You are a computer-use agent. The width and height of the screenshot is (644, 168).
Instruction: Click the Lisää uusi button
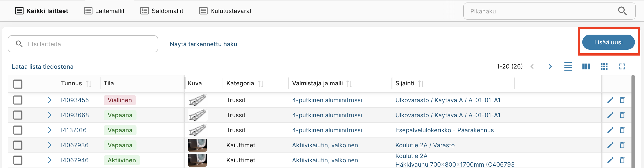coord(608,42)
